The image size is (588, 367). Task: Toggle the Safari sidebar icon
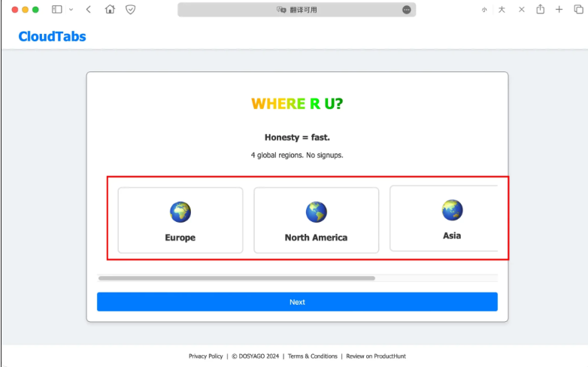(56, 10)
